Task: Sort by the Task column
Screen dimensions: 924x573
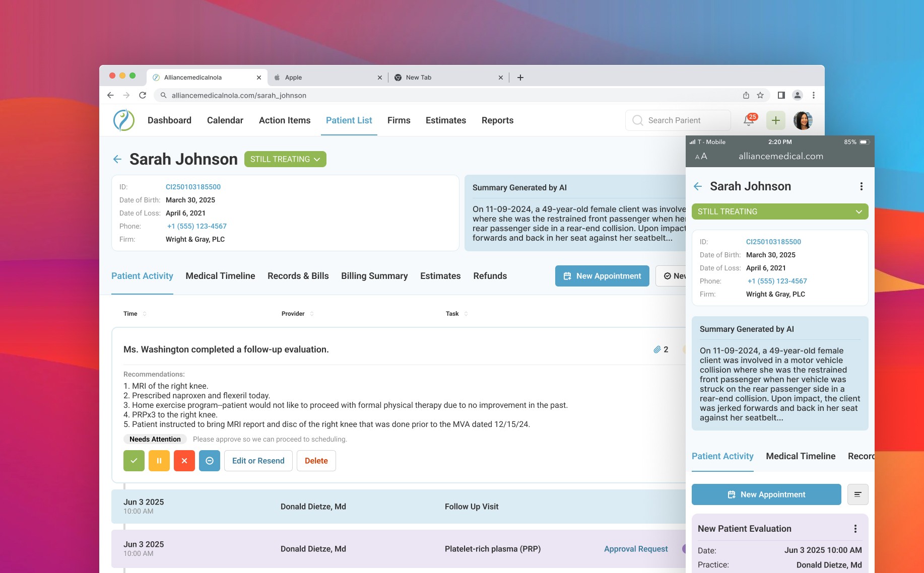Action: [x=456, y=314]
